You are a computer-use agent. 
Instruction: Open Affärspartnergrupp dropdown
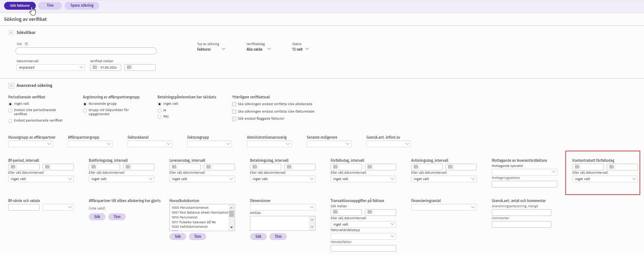click(90, 144)
